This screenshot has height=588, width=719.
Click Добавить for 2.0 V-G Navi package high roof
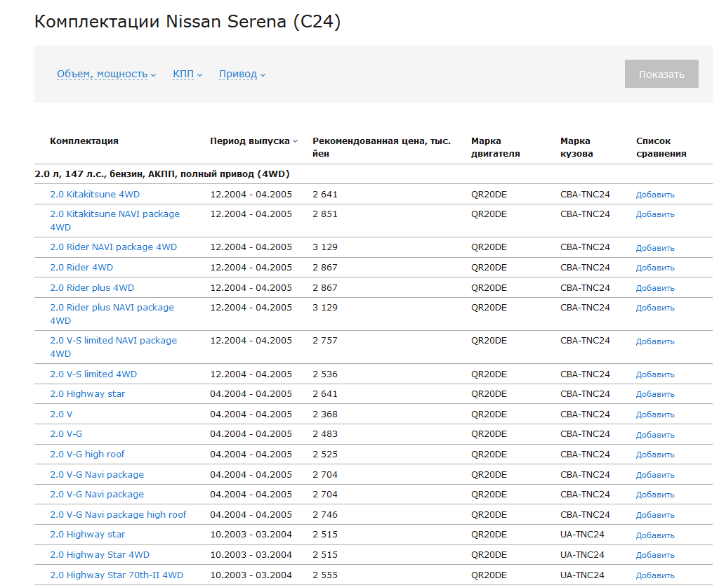(x=655, y=515)
